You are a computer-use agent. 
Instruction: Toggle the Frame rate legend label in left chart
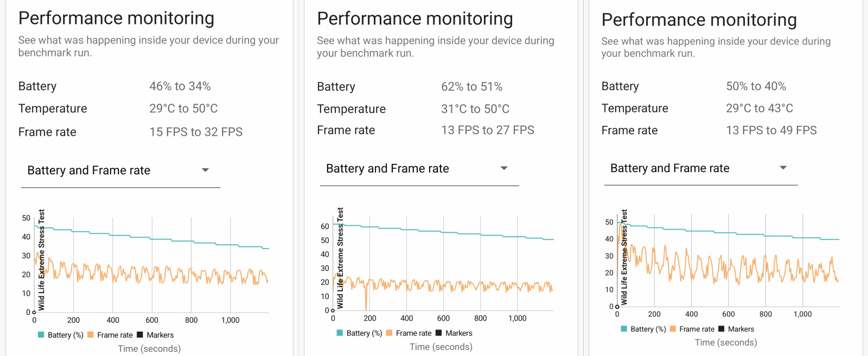pyautogui.click(x=115, y=335)
